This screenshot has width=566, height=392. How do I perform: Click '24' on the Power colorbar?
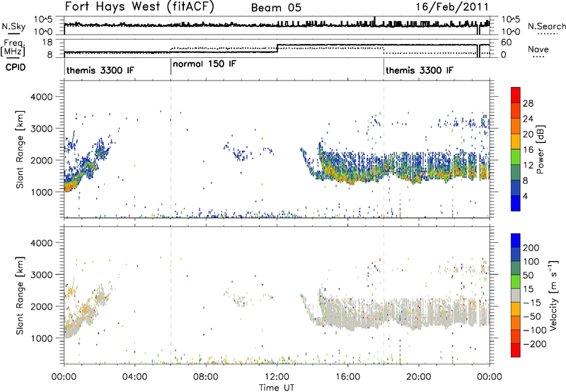tap(528, 119)
